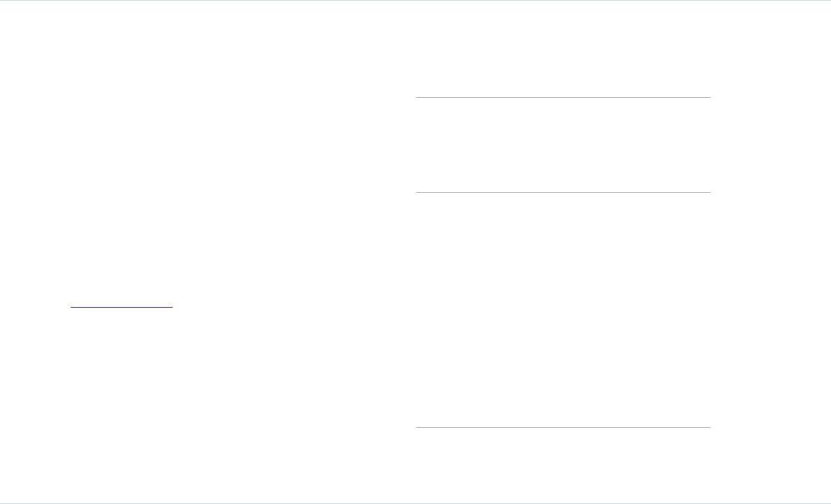Click blank section between top and middle dividers
Image resolution: width=831 pixels, height=504 pixels.
tap(563, 145)
